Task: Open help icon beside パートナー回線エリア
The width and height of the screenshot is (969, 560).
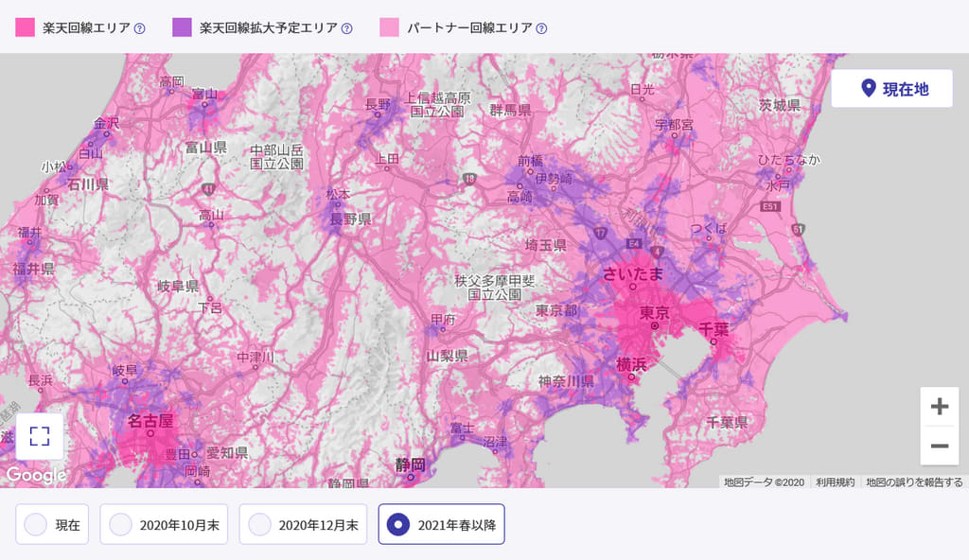Action: point(542,28)
